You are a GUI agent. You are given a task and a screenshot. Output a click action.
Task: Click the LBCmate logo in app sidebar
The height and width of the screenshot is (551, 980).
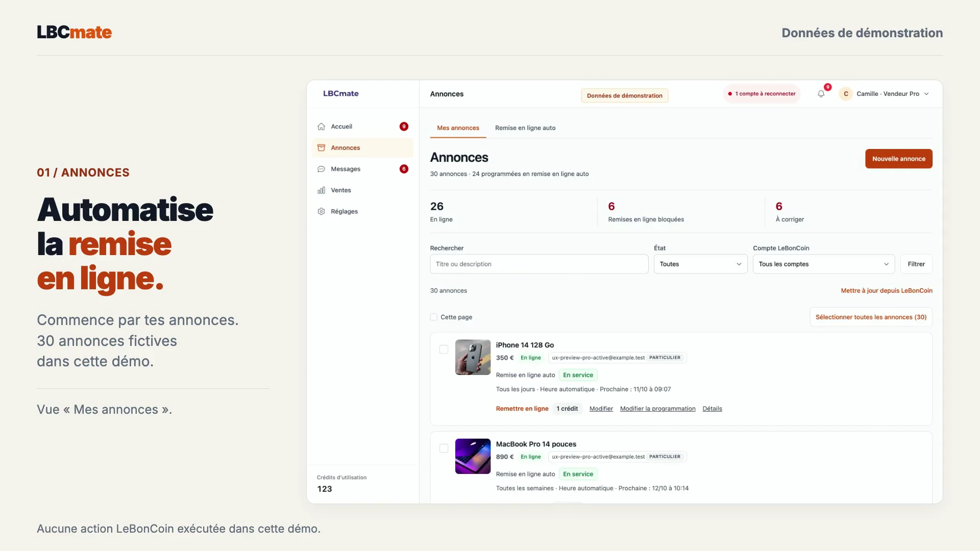[340, 93]
